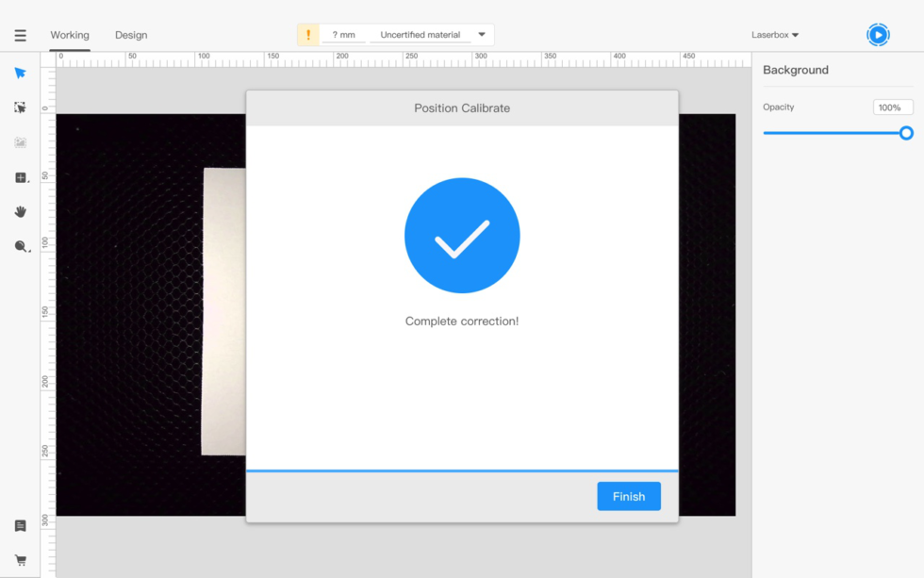Click the material thickness mm field
Viewport: 924px width, 578px height.
click(x=343, y=35)
